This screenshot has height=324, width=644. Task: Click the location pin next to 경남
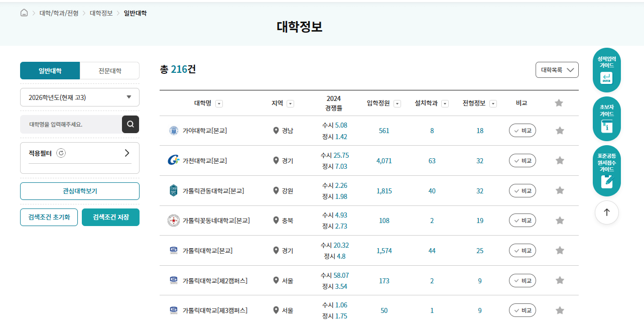point(275,131)
